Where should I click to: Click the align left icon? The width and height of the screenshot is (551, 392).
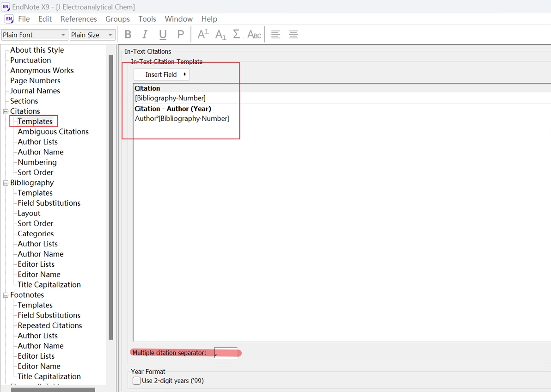275,35
